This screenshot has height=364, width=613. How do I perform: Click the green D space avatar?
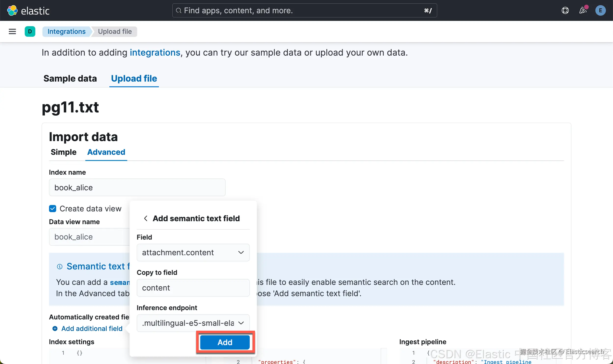(30, 31)
